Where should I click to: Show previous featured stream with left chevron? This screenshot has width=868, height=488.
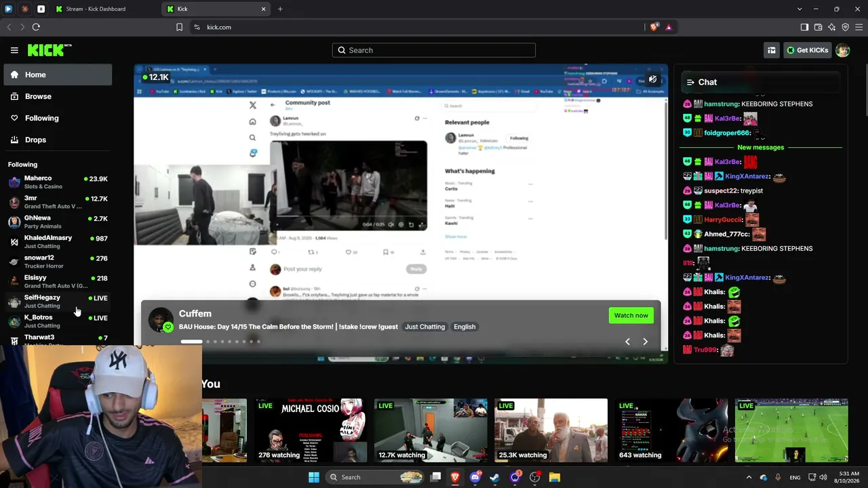click(x=627, y=342)
